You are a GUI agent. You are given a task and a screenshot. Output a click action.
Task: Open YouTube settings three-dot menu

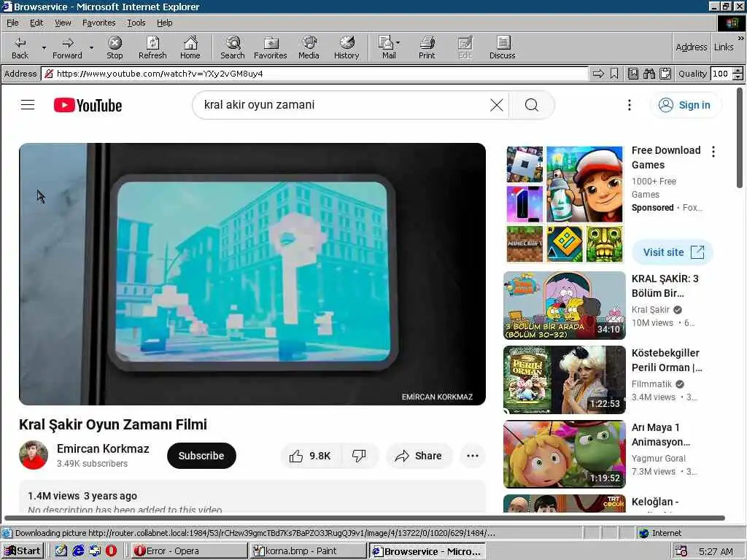[x=630, y=105]
